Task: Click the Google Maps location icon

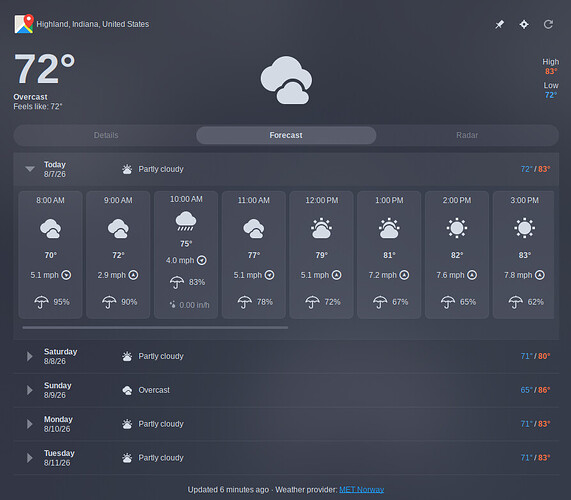Action: click(24, 24)
